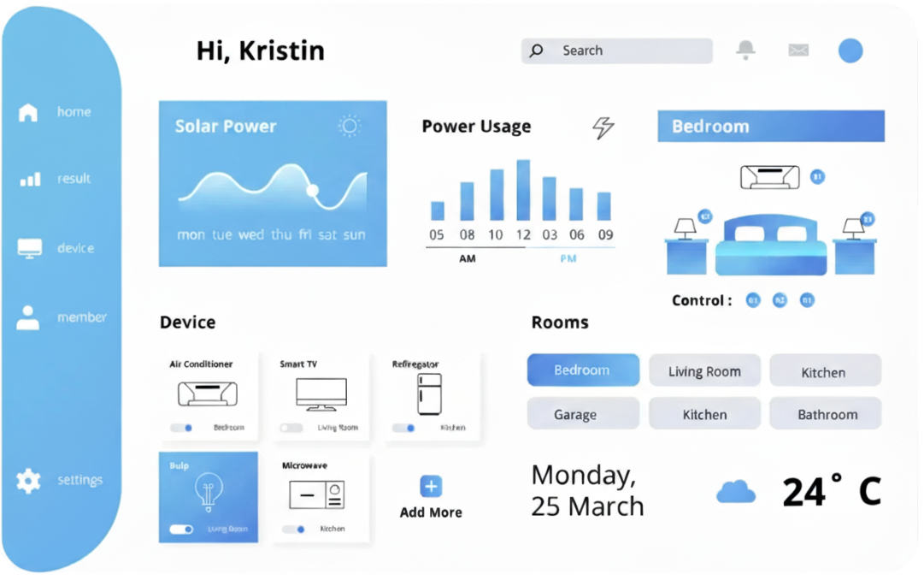
Task: Click the notification bell icon
Action: pyautogui.click(x=745, y=50)
